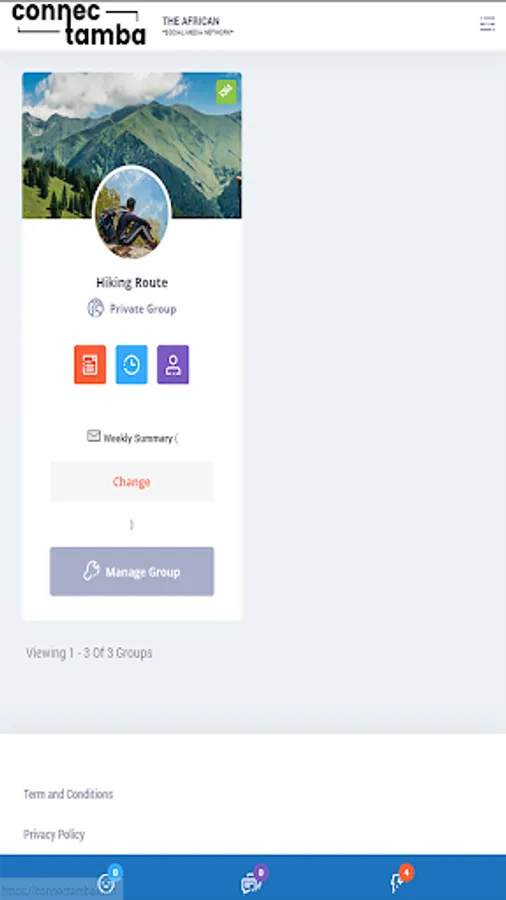This screenshot has height=900, width=506.
Task: Click the Private Group label text
Action: pos(143,309)
